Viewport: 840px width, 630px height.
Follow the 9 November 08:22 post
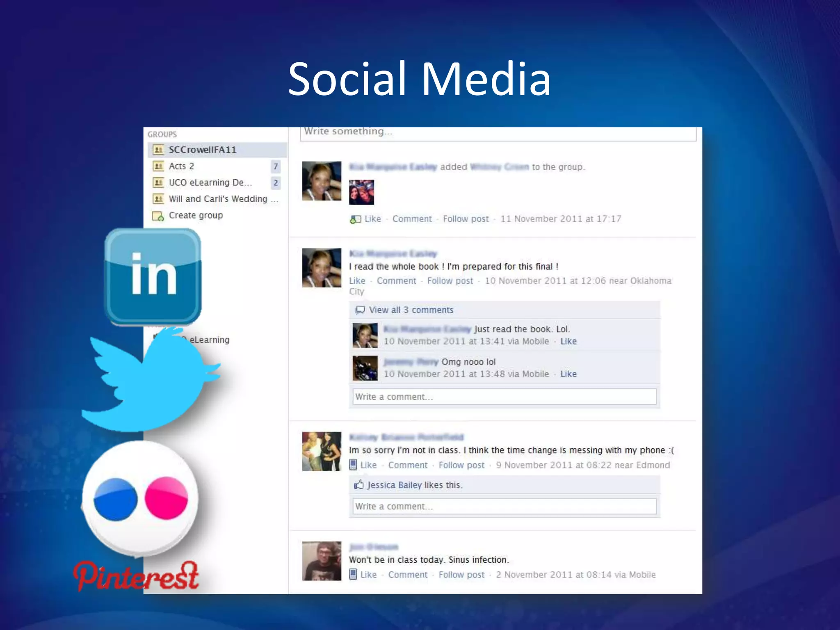click(x=461, y=465)
